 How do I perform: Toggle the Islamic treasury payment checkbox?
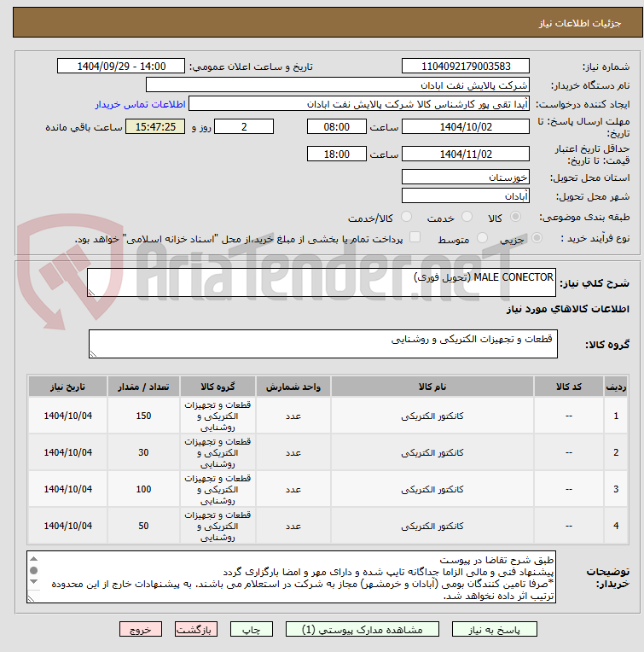[415, 237]
